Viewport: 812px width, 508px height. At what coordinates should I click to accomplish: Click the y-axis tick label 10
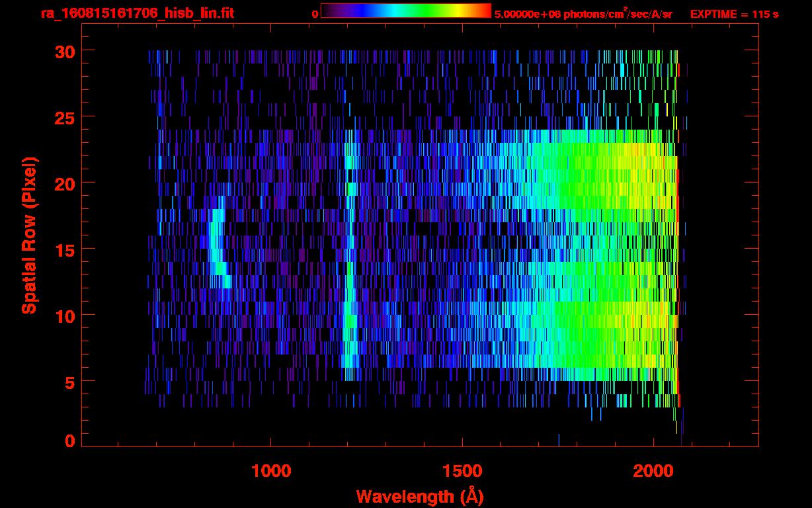63,316
